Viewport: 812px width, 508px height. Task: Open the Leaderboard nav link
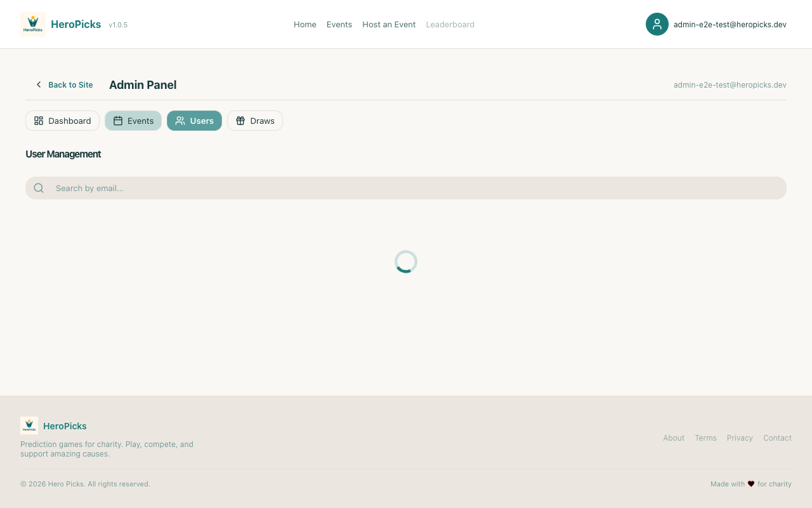(450, 24)
